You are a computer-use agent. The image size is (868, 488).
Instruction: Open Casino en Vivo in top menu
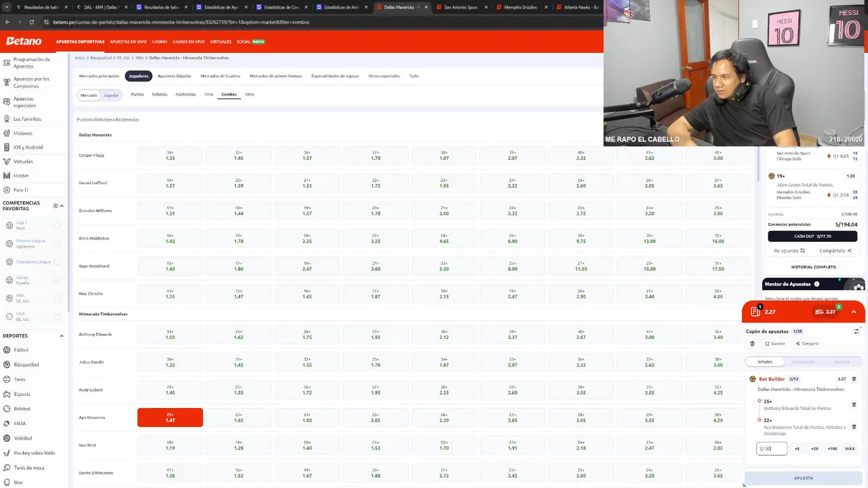pos(189,41)
